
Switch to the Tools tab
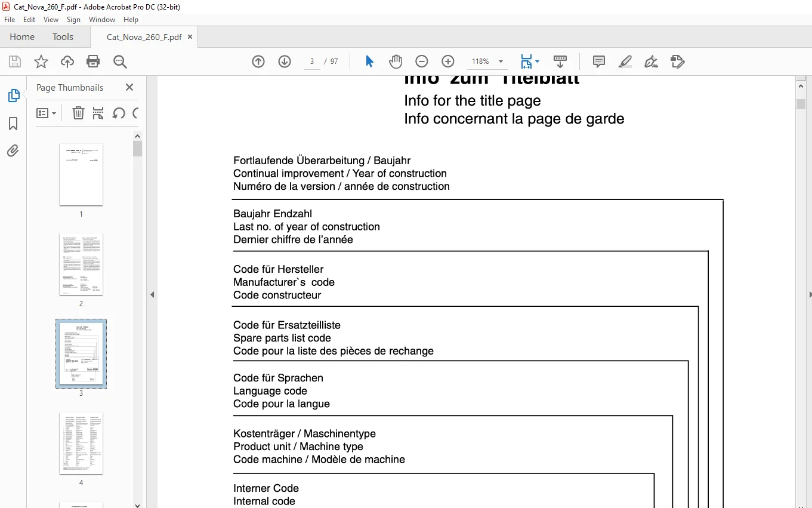coord(63,37)
